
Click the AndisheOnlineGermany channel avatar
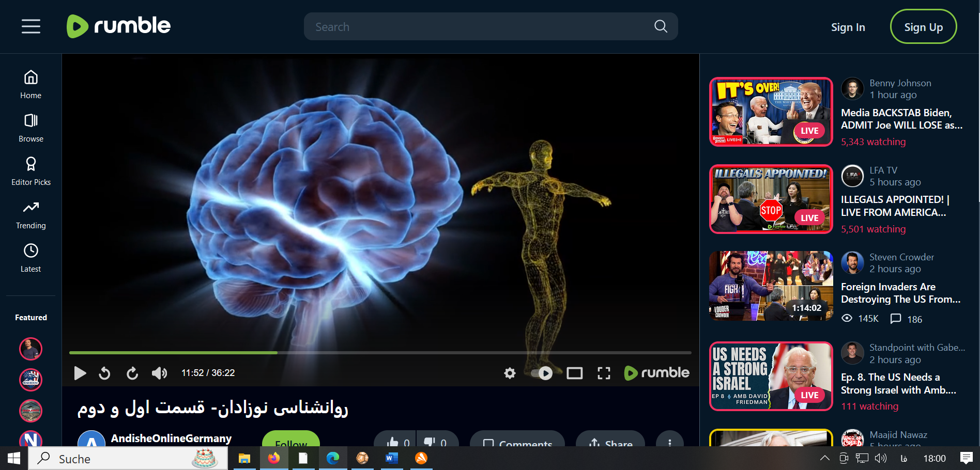pyautogui.click(x=91, y=439)
